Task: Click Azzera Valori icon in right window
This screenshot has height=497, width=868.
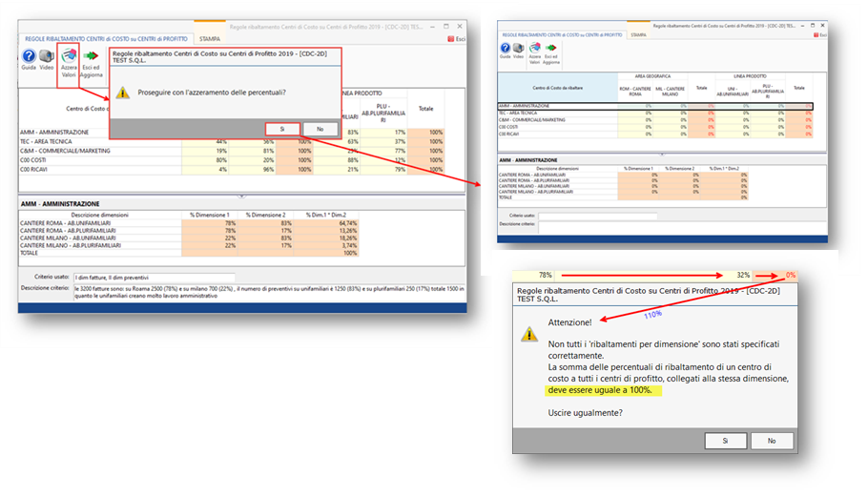Action: pyautogui.click(x=535, y=48)
